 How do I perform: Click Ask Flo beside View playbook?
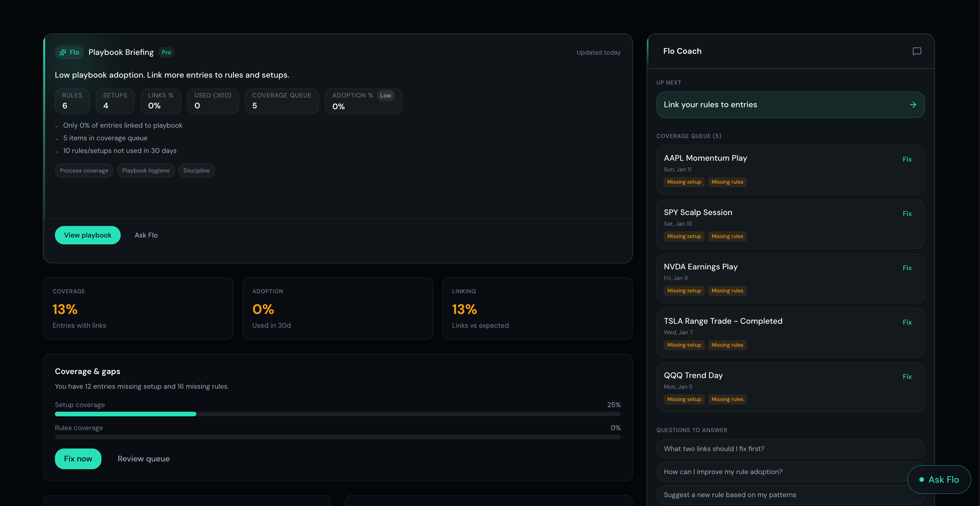146,235
